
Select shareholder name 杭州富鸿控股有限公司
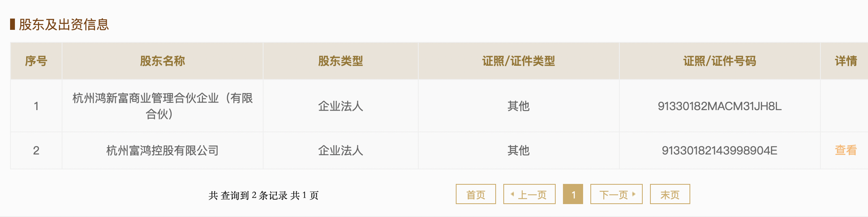pyautogui.click(x=162, y=150)
